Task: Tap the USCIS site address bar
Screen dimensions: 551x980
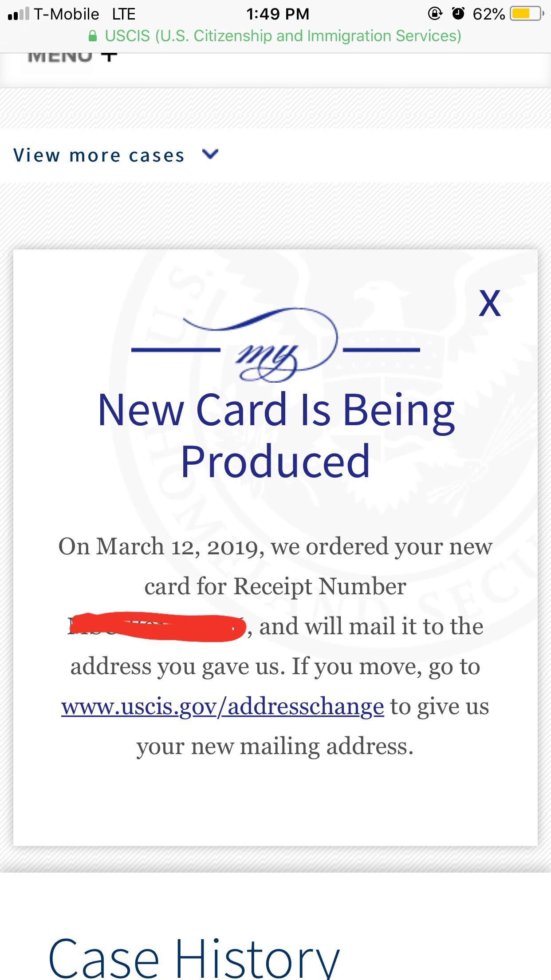Action: [283, 36]
